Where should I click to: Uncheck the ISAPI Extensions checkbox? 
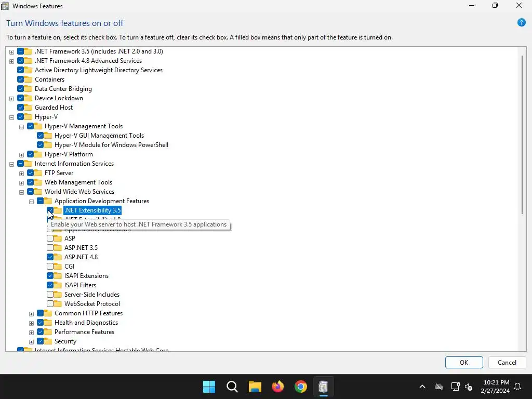pyautogui.click(x=50, y=275)
